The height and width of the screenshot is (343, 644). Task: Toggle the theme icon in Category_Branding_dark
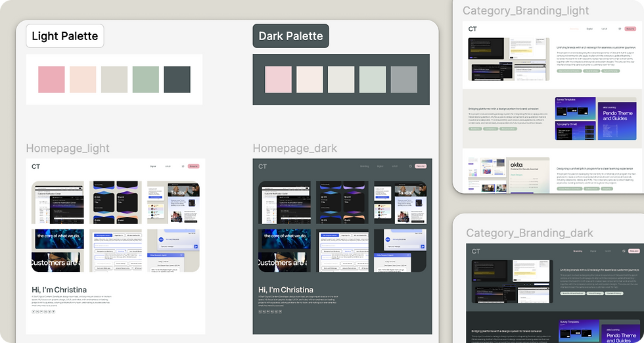[624, 251]
